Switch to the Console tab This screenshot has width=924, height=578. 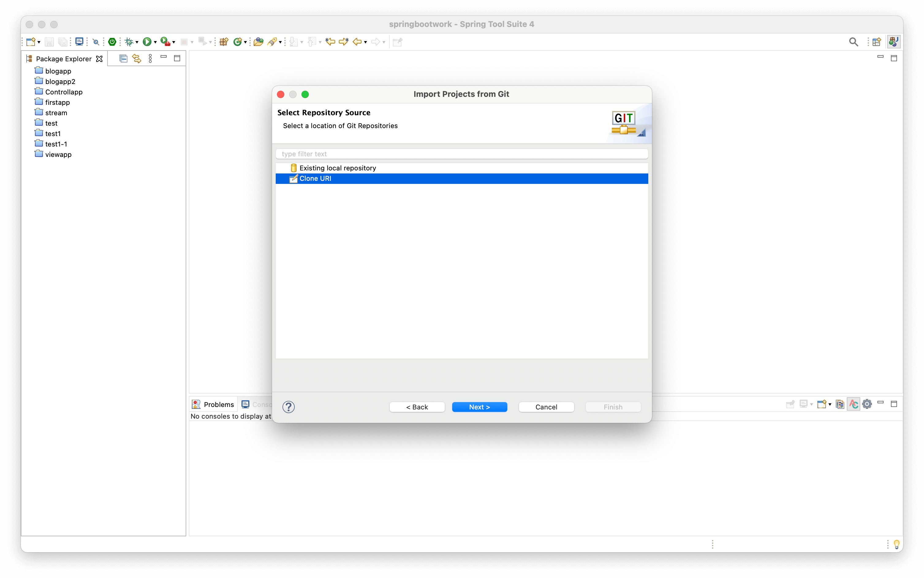[257, 405]
